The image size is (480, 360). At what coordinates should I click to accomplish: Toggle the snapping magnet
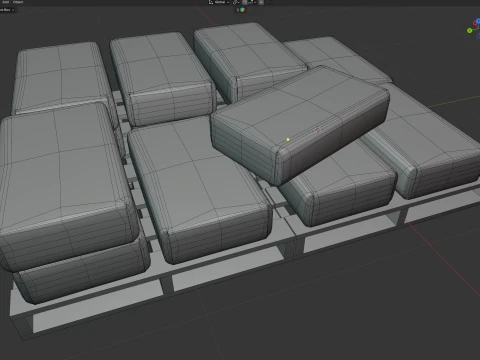click(245, 2)
